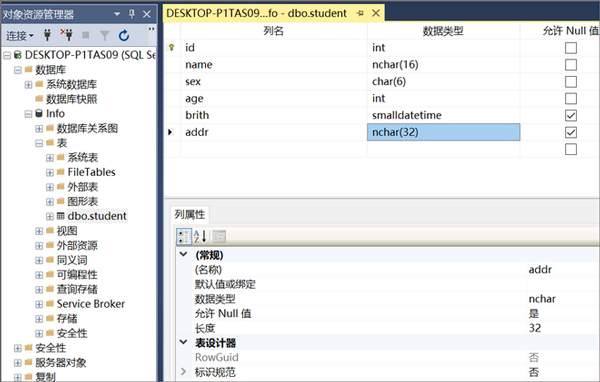Click the pin icon on the dbo.student tab
Viewport: 600px width, 382px height.
[360, 13]
